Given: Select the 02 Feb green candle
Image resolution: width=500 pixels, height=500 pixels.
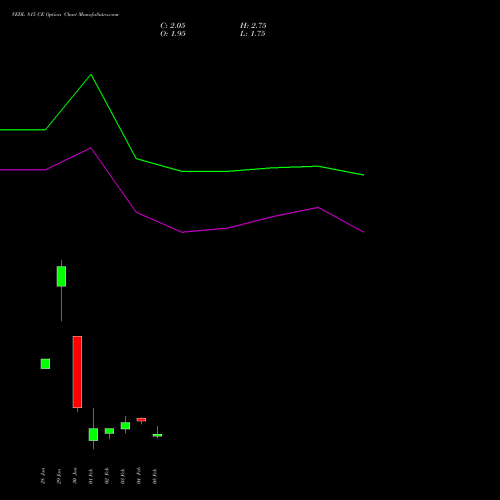Looking at the screenshot, I should click(x=109, y=431).
